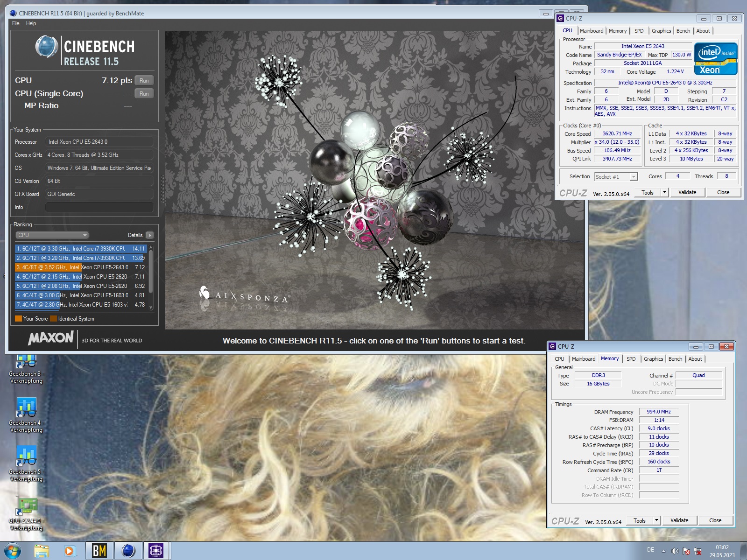This screenshot has height=560, width=747.
Task: Click the Processor field in Your System
Action: pos(99,142)
